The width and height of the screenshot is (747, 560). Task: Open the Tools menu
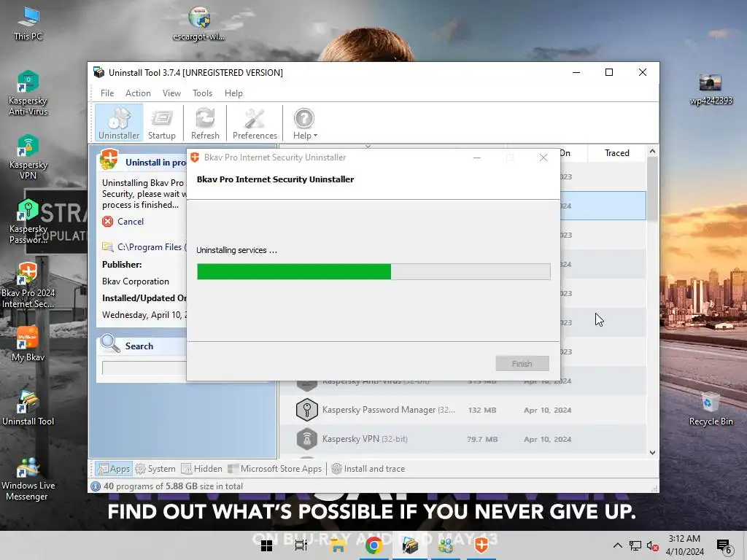coord(202,93)
